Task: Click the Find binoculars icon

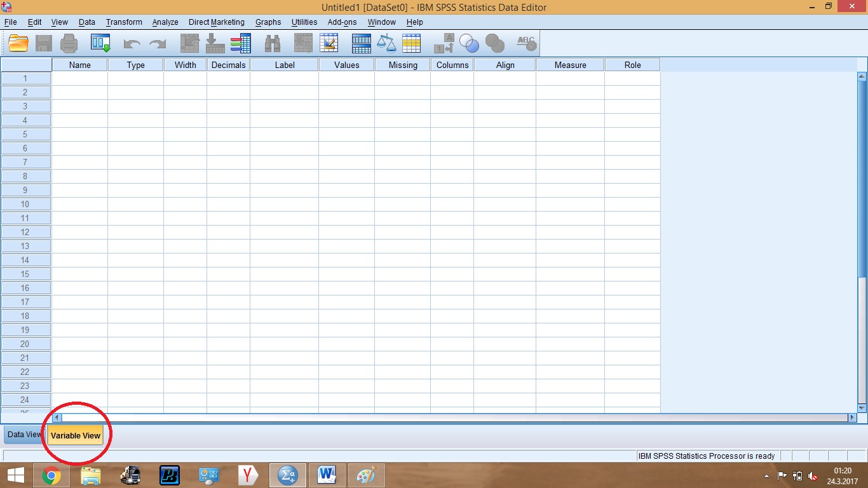Action: (x=273, y=43)
